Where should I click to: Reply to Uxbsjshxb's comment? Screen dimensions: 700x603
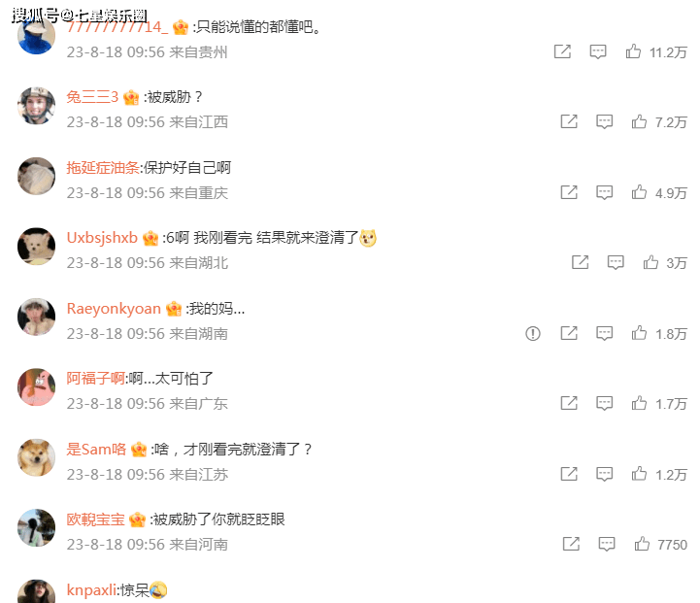point(616,262)
